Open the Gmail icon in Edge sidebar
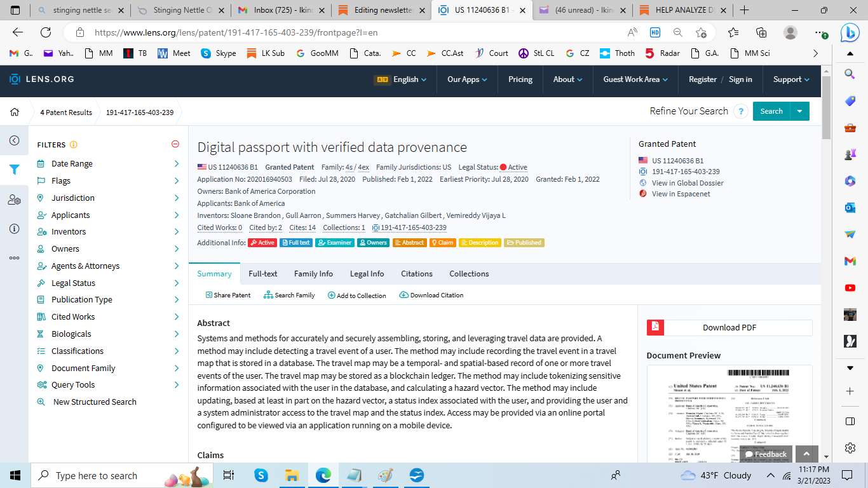This screenshot has height=488, width=868. click(850, 261)
